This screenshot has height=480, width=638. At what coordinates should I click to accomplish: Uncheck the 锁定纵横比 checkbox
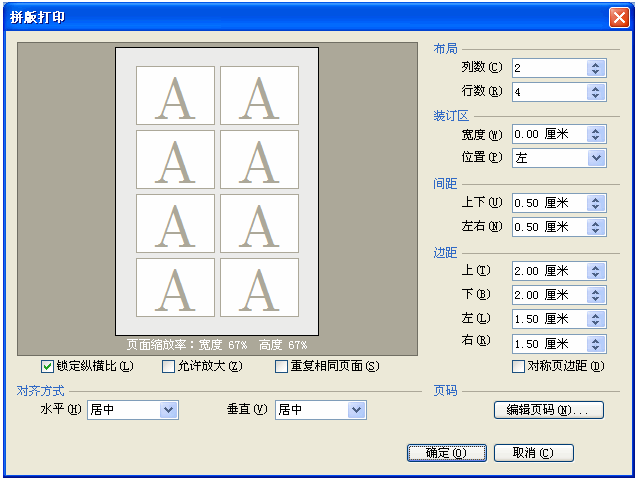(x=48, y=366)
